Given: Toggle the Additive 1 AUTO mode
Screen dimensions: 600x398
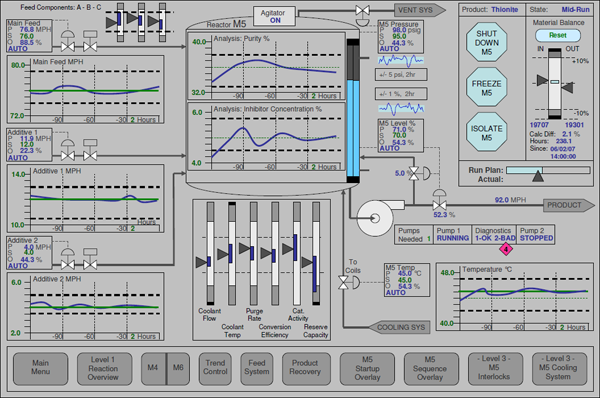Looking at the screenshot, I should [x=18, y=158].
